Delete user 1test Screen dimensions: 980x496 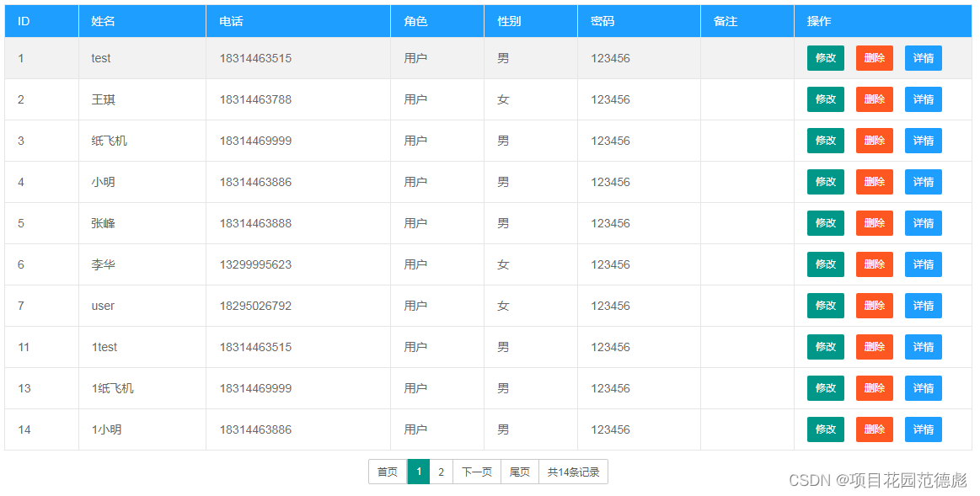pos(874,347)
